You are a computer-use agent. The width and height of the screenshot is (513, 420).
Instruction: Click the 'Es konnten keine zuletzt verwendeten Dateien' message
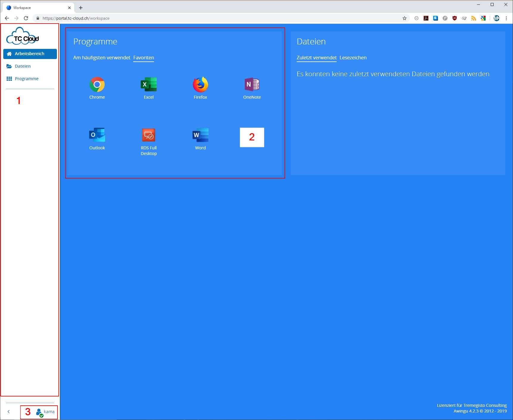393,74
